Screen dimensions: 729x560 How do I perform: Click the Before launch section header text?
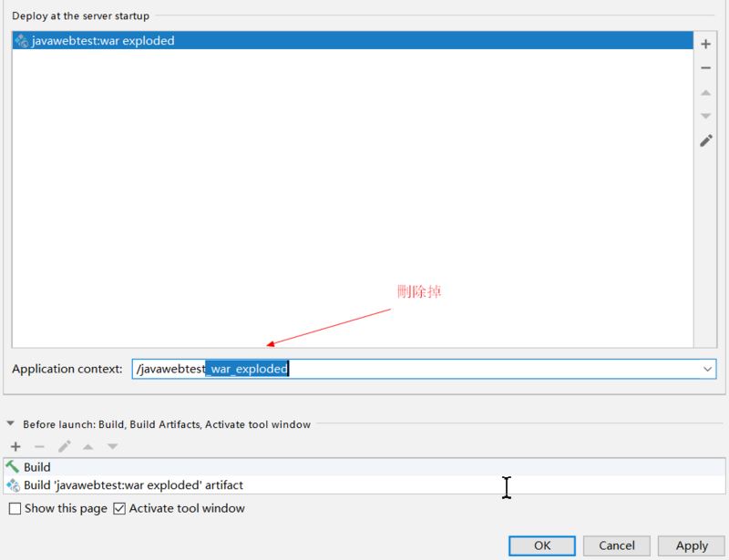coord(167,424)
